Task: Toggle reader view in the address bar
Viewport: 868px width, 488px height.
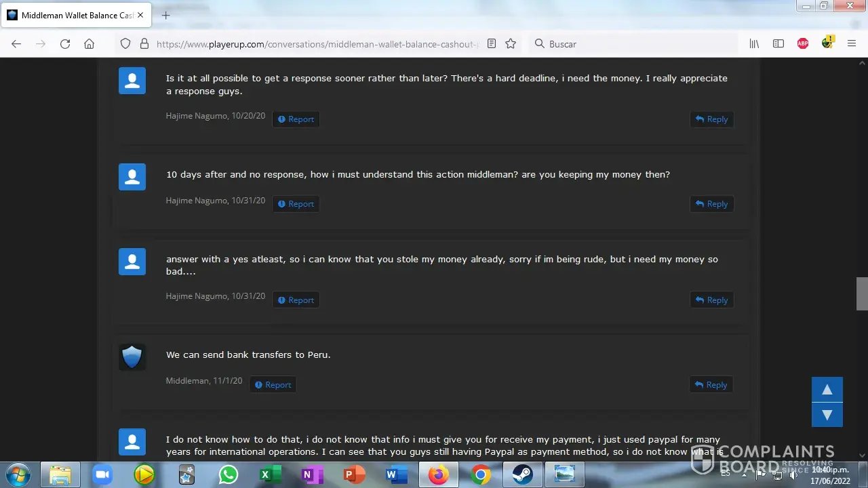Action: point(492,43)
